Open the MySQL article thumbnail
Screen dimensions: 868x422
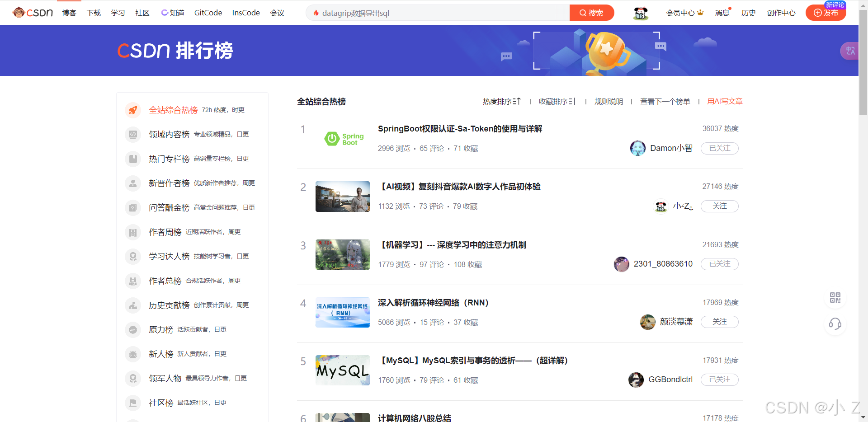343,370
